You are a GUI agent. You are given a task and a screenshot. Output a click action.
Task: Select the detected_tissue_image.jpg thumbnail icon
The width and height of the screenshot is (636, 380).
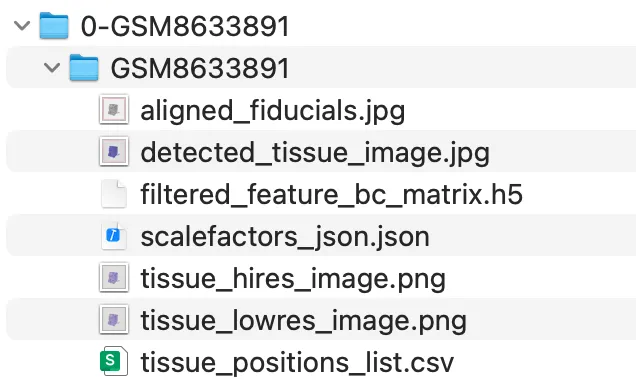tap(114, 152)
